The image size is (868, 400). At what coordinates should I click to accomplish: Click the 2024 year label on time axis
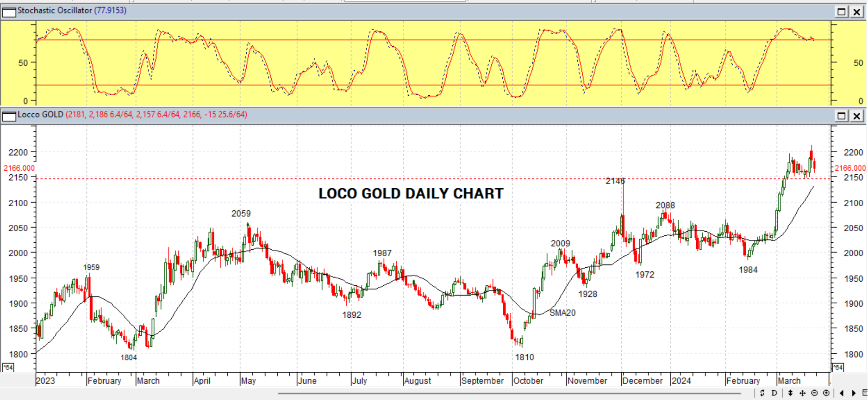[x=681, y=381]
